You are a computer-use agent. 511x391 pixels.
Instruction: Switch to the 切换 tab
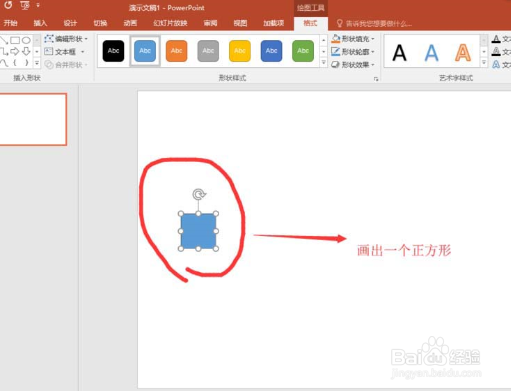pos(100,23)
